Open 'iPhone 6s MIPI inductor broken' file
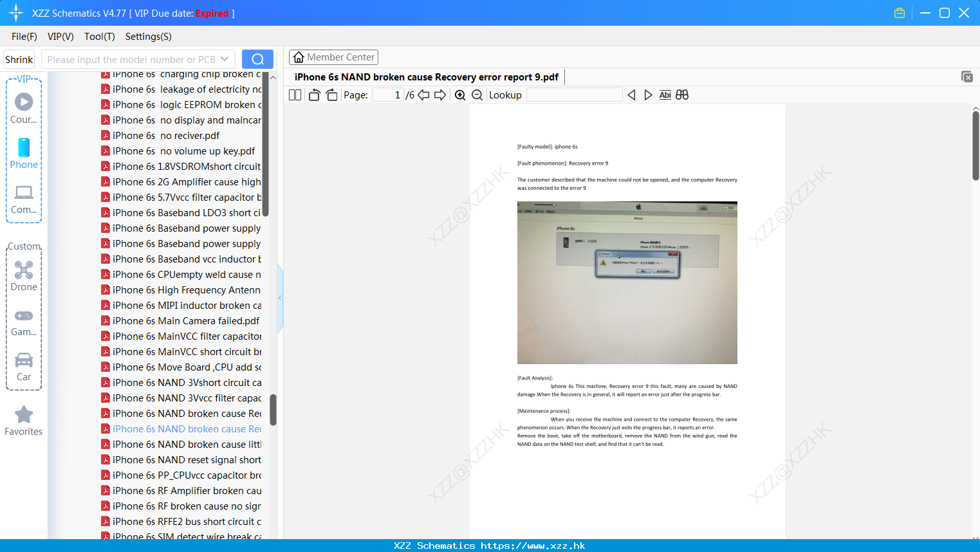The height and width of the screenshot is (552, 980). 181,306
